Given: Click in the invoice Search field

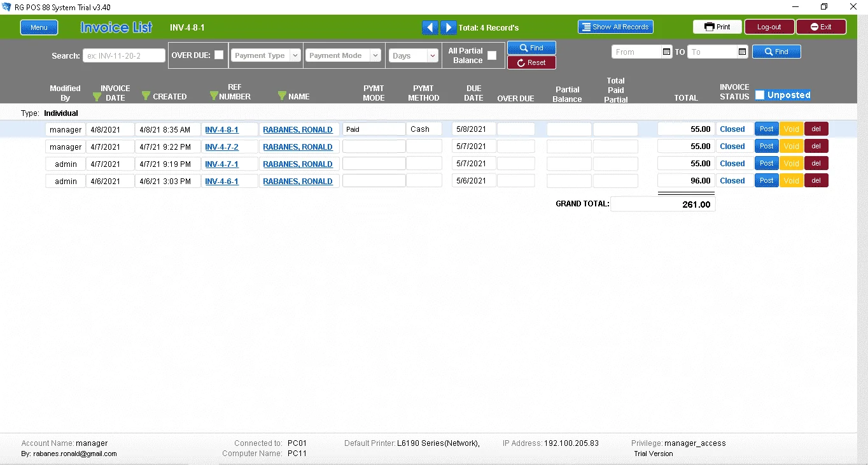Looking at the screenshot, I should [x=124, y=55].
